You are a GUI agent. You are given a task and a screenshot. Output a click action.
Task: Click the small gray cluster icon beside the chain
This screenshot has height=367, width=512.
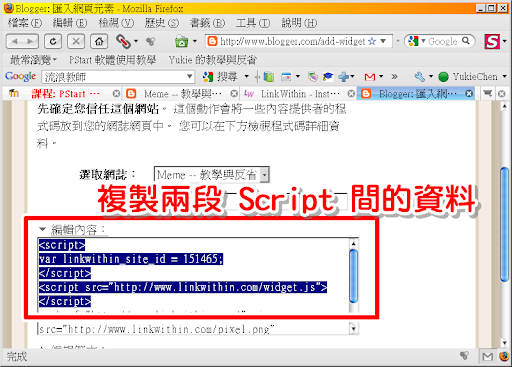[x=151, y=41]
